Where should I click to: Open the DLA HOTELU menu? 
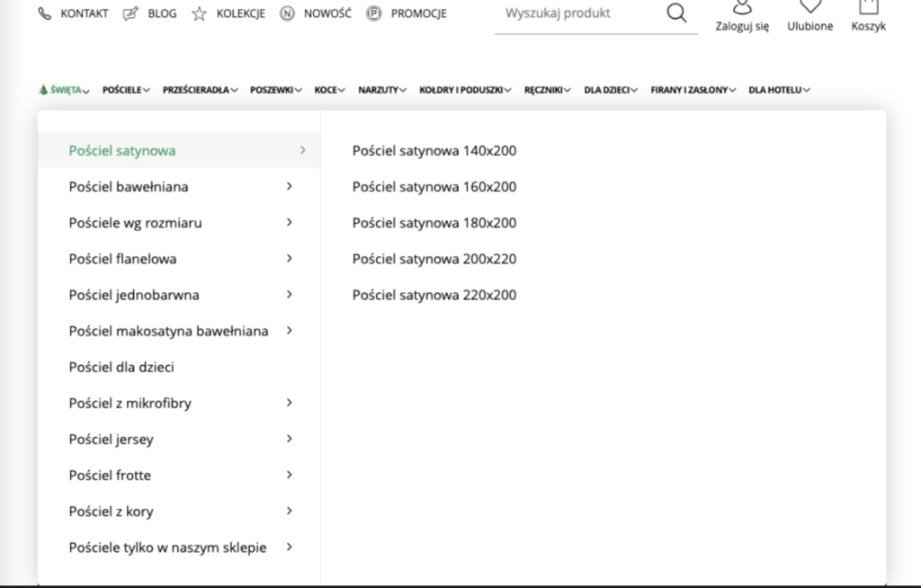point(780,90)
